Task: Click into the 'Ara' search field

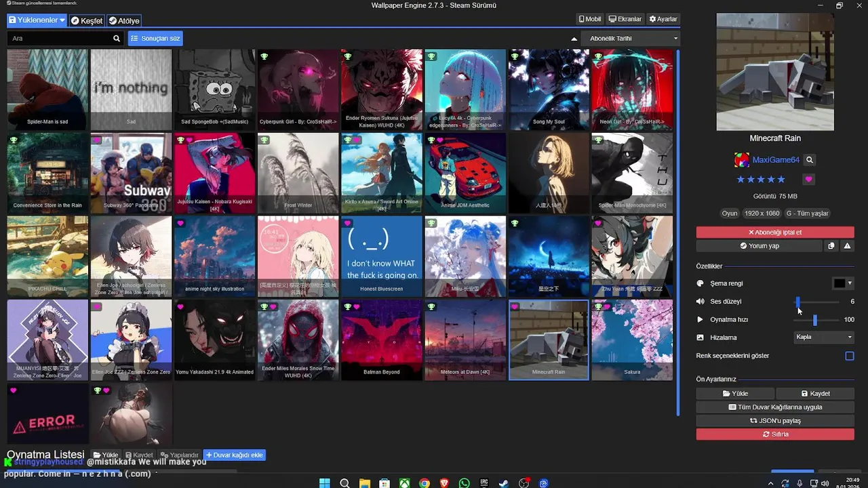Action: click(60, 39)
